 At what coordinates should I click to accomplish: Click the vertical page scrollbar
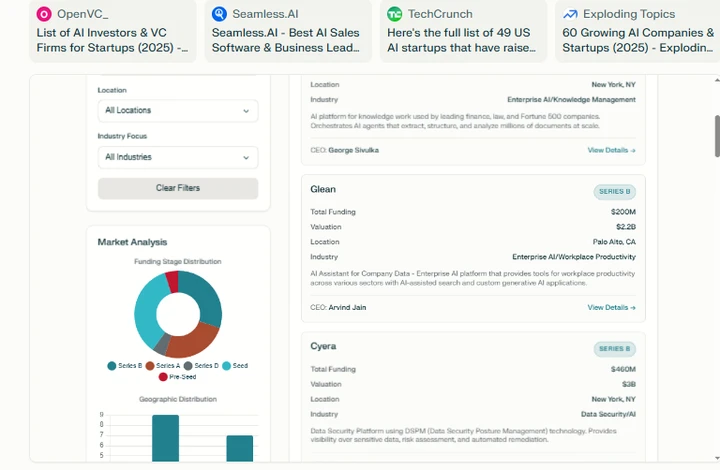click(x=716, y=136)
